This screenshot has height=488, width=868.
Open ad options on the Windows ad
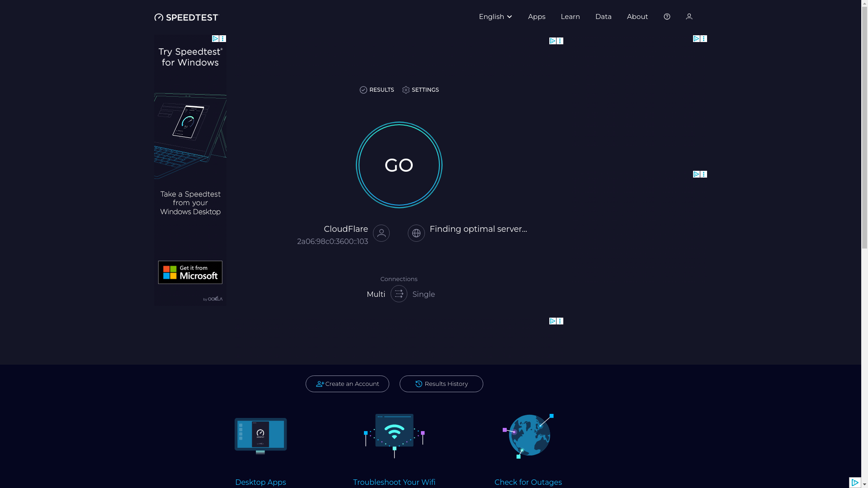point(222,39)
